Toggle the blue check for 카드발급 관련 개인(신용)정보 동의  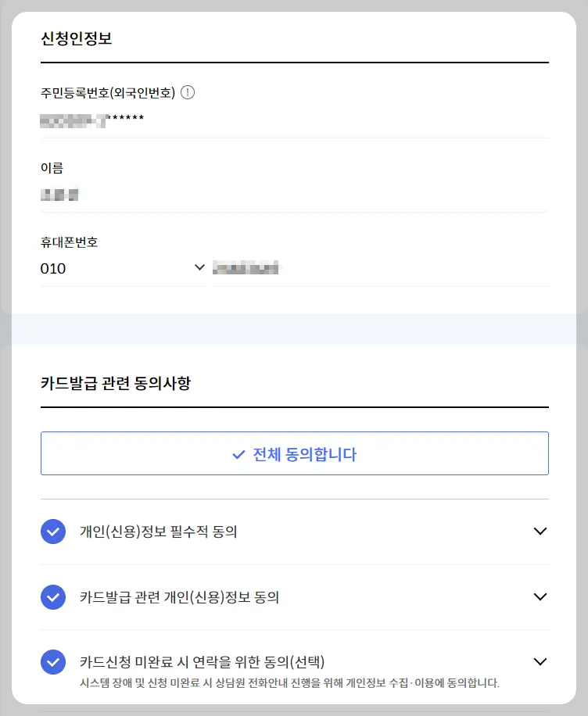pos(52,596)
